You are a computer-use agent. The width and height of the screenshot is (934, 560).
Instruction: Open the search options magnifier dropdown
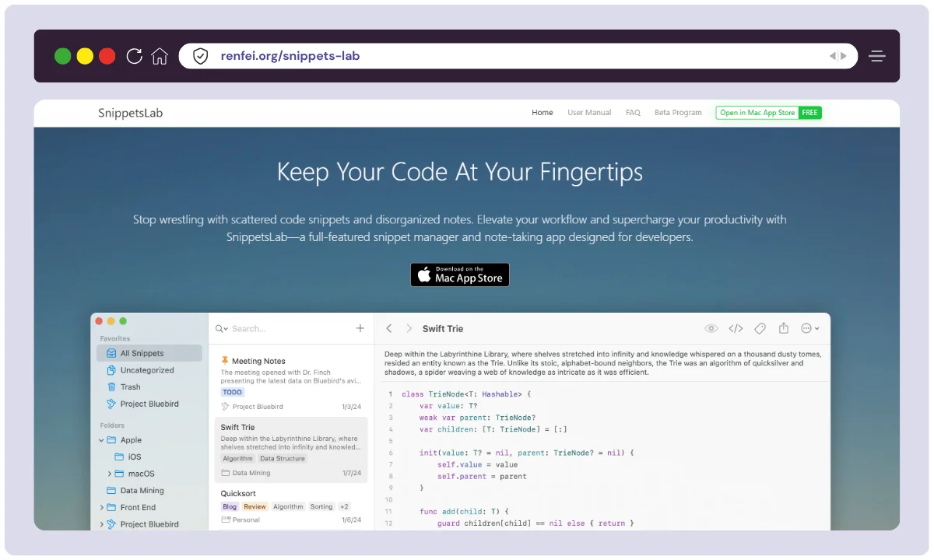point(222,329)
